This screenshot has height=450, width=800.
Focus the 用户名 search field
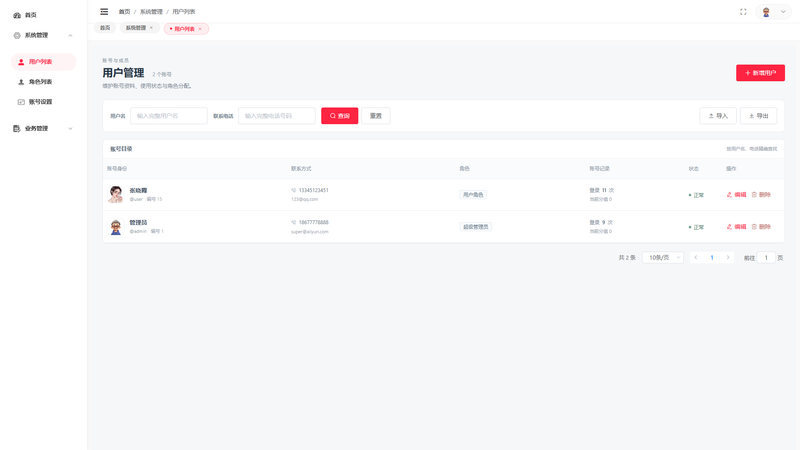pyautogui.click(x=169, y=116)
